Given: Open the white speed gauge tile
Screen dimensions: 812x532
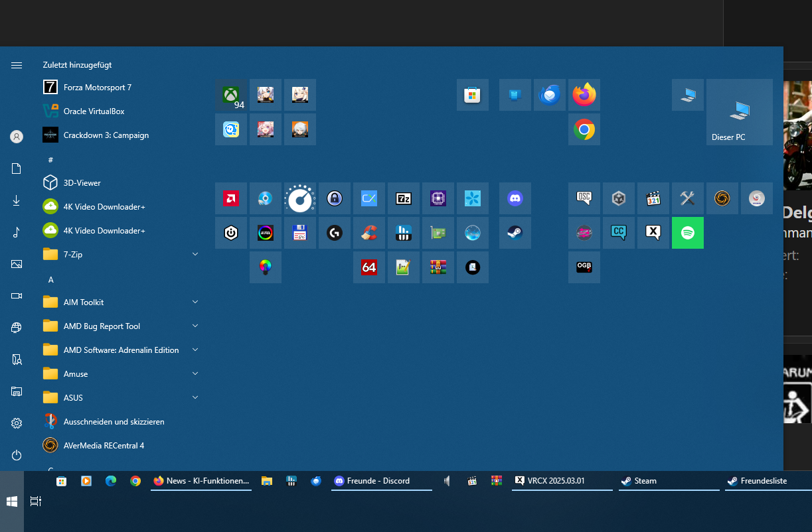Looking at the screenshot, I should (x=300, y=198).
